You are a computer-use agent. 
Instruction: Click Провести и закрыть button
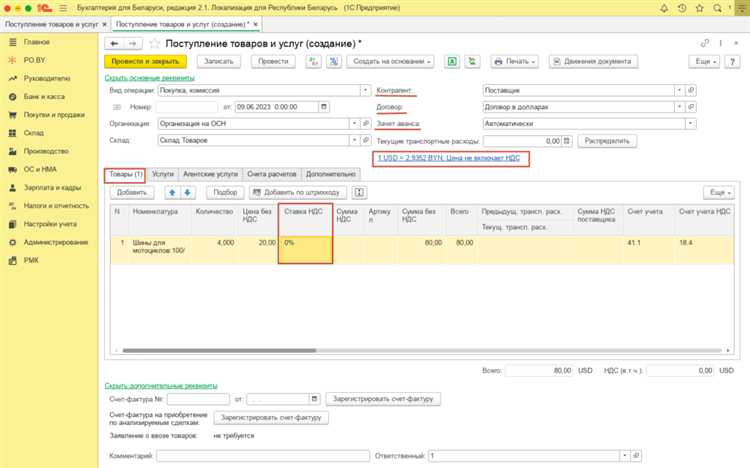(x=146, y=61)
